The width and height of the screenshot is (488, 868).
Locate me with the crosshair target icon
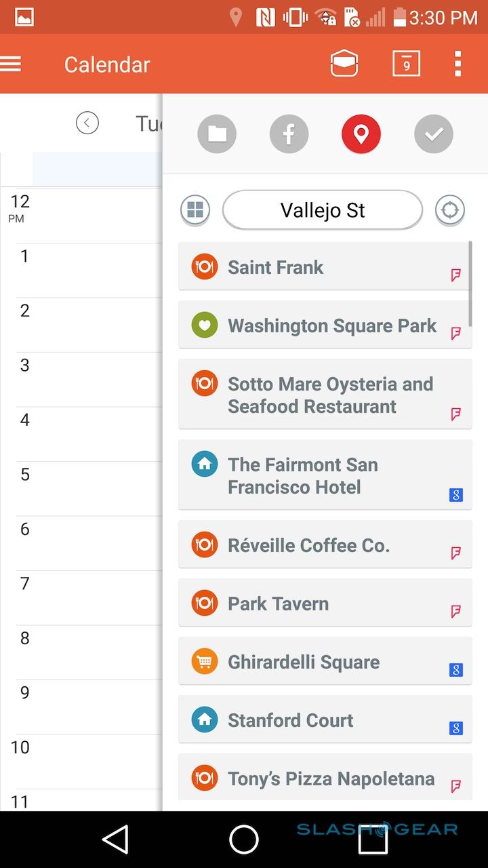coord(450,210)
